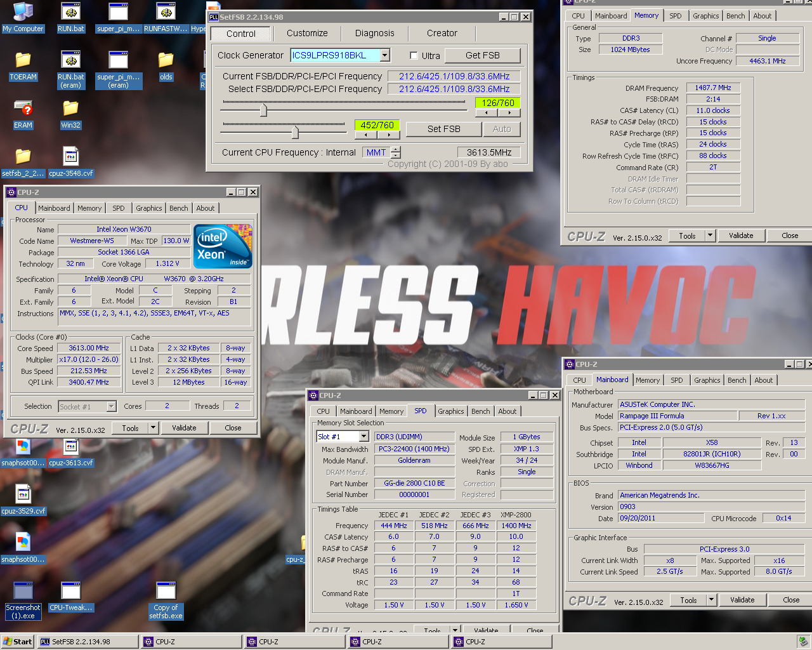This screenshot has height=650, width=812.
Task: Click the MMT spinner arrows
Action: tap(396, 152)
